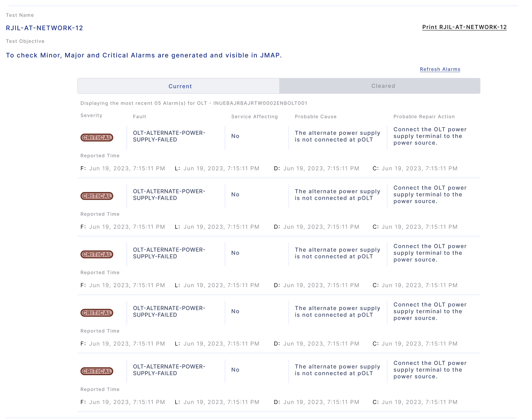Click the fourth alarm's CRITICAL severity badge
The image size is (532, 420).
pyautogui.click(x=97, y=313)
